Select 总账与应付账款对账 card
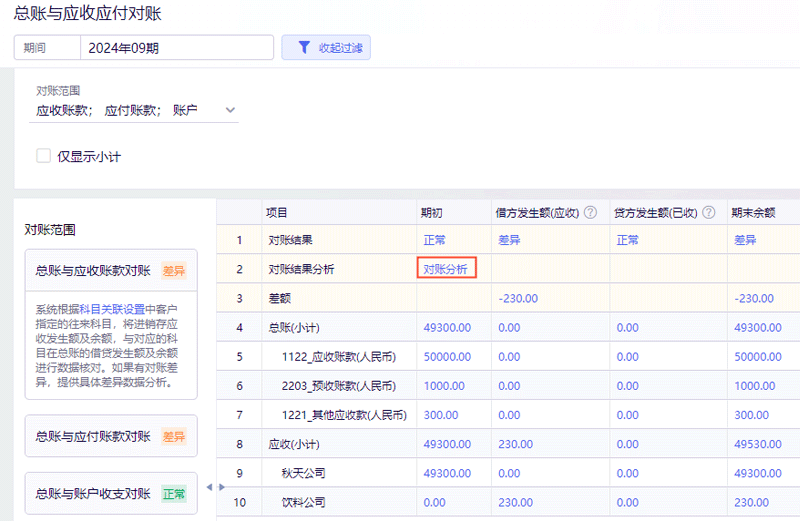 (x=111, y=436)
